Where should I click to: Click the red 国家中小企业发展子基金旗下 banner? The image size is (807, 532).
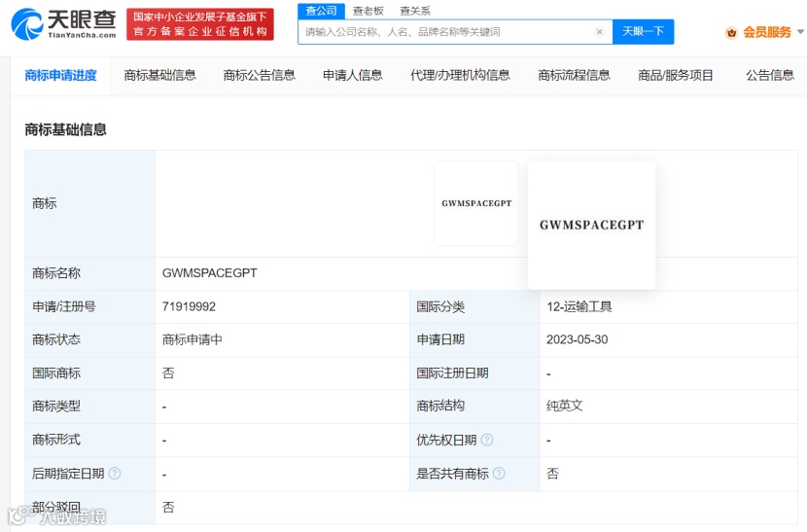tap(200, 24)
